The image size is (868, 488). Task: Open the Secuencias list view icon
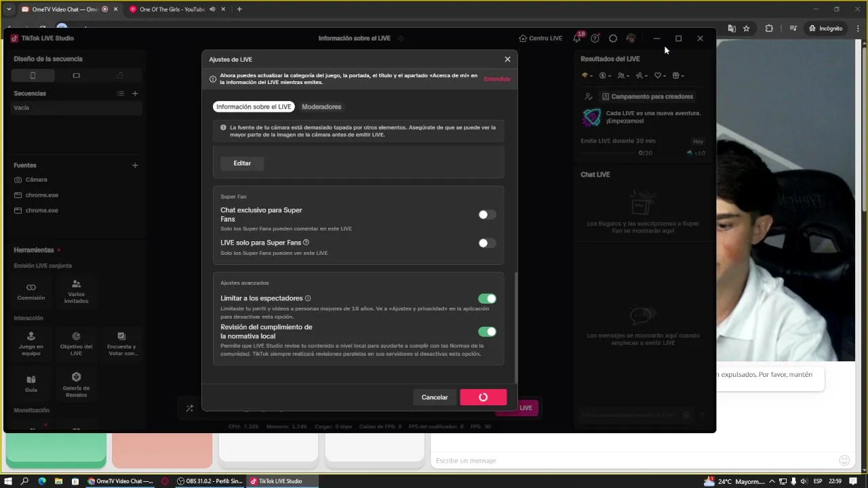pyautogui.click(x=120, y=94)
